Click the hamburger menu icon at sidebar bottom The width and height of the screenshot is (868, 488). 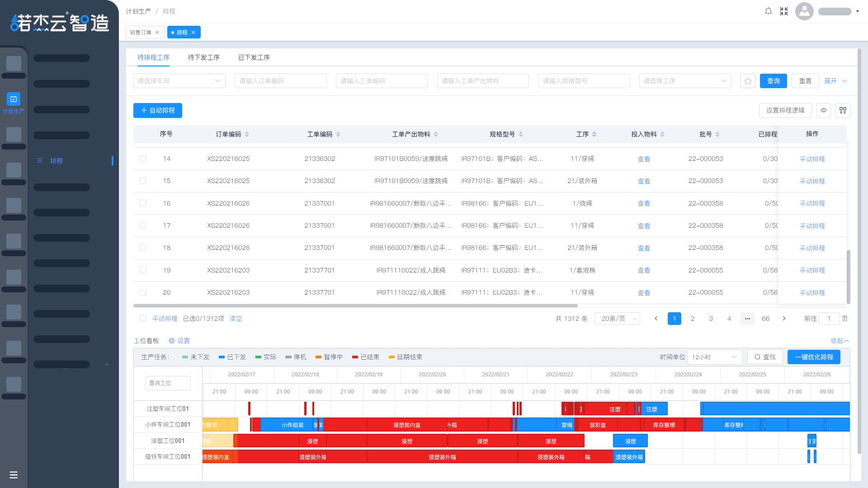14,475
